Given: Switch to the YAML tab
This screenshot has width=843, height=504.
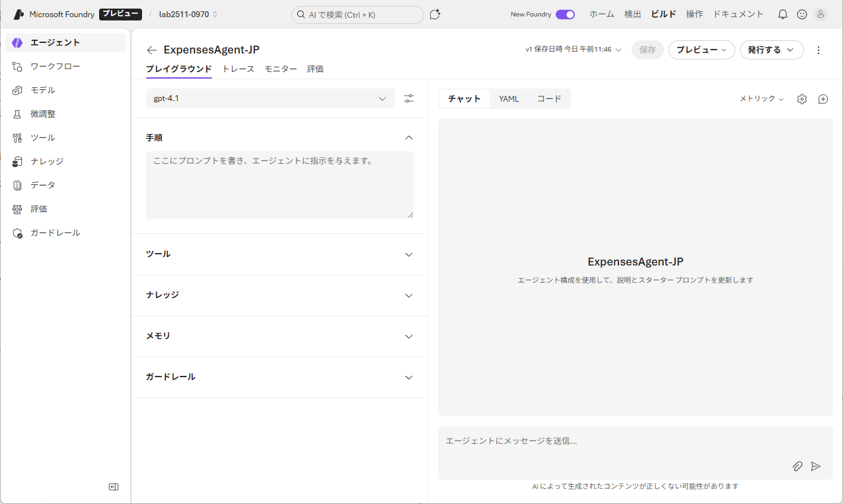Looking at the screenshot, I should coord(509,98).
